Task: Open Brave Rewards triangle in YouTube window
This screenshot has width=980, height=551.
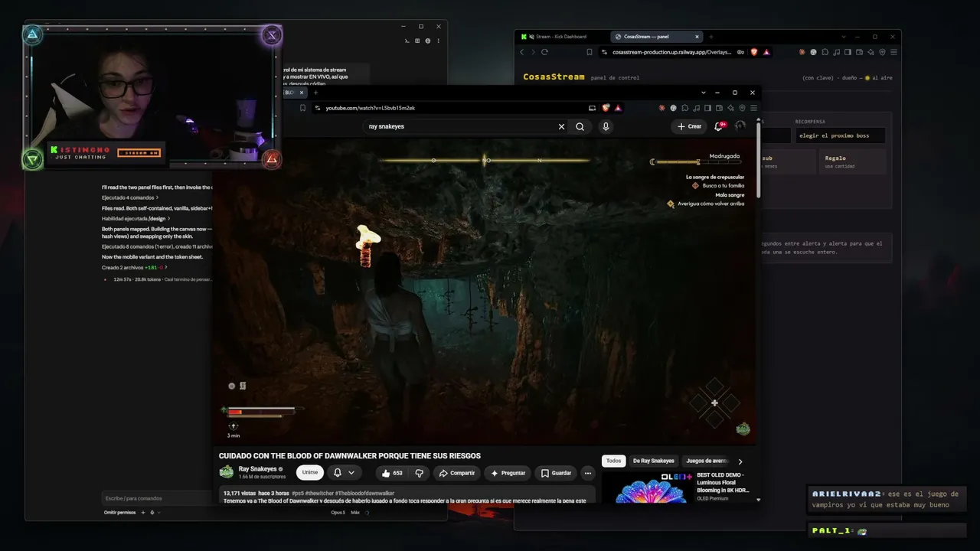Action: point(618,108)
